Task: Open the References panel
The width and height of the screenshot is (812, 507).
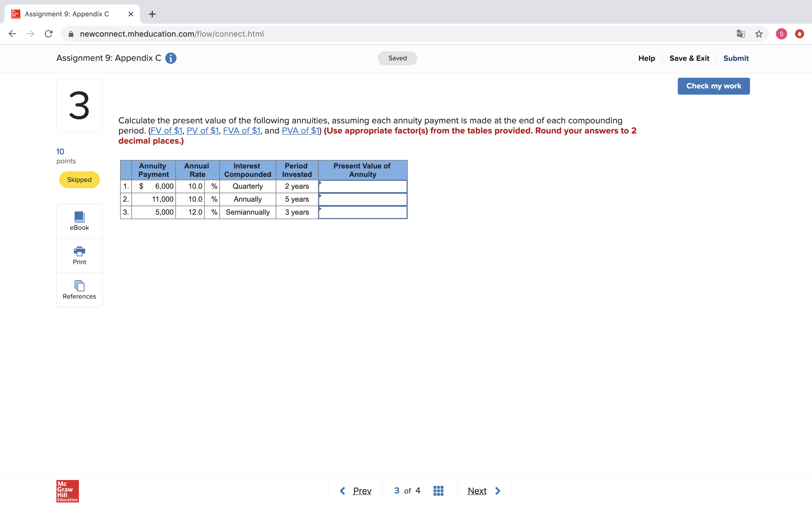Action: [x=79, y=290]
